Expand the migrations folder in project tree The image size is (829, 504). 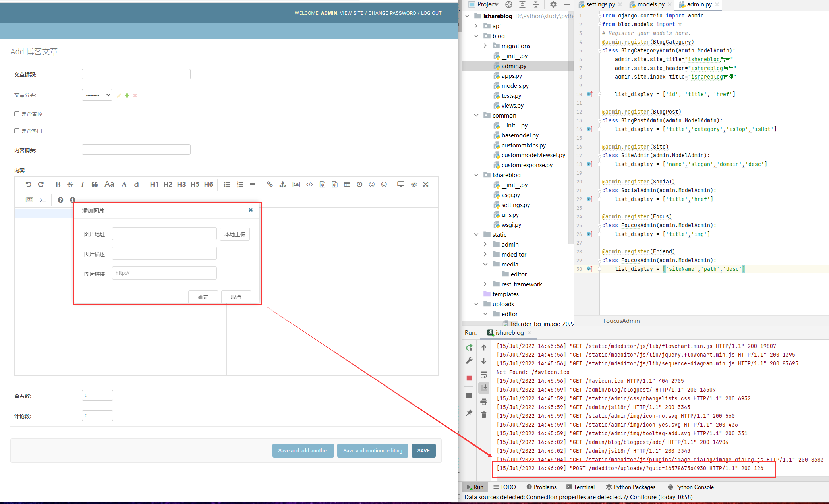tap(485, 46)
